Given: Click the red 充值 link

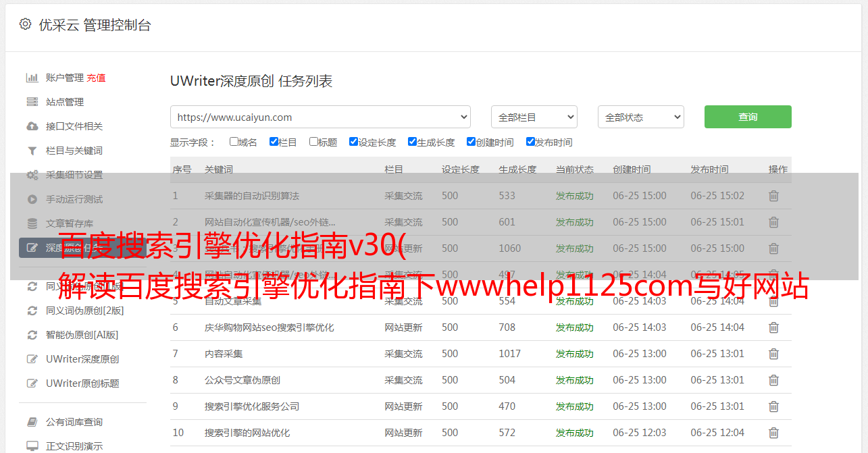Looking at the screenshot, I should (96, 78).
